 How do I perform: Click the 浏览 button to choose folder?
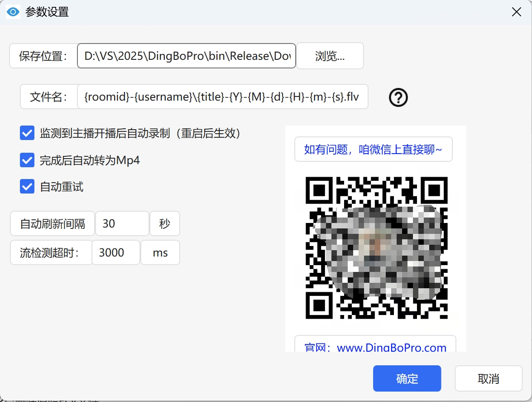(x=330, y=56)
